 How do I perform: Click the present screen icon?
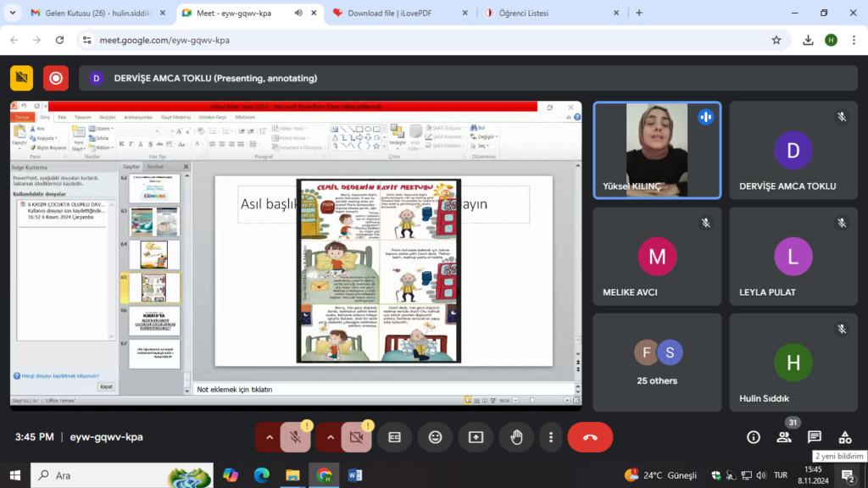click(x=476, y=437)
